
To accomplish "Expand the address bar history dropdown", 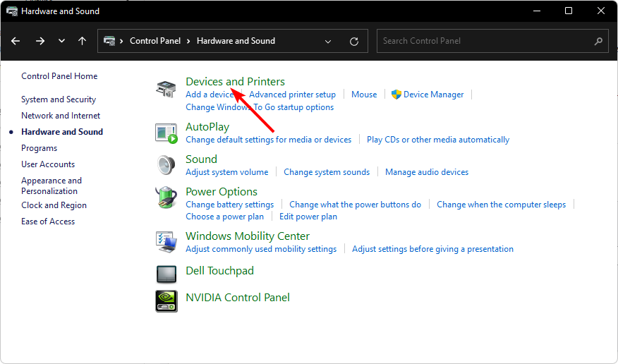I will [x=328, y=42].
